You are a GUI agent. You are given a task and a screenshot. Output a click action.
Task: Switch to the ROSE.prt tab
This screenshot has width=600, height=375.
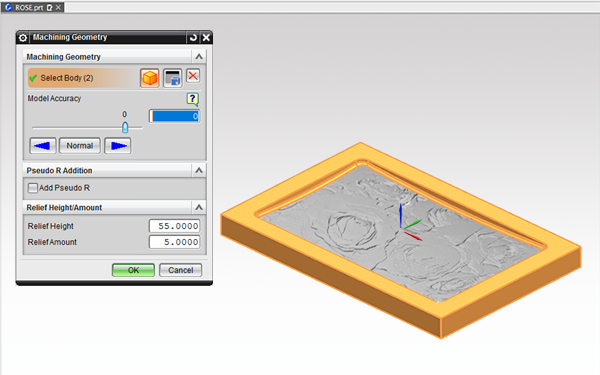(29, 8)
